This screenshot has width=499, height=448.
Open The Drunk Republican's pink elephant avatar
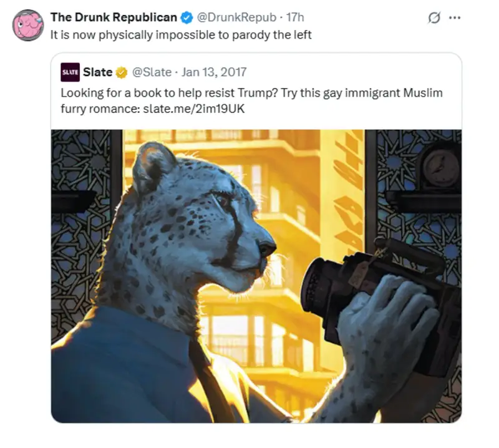28,25
